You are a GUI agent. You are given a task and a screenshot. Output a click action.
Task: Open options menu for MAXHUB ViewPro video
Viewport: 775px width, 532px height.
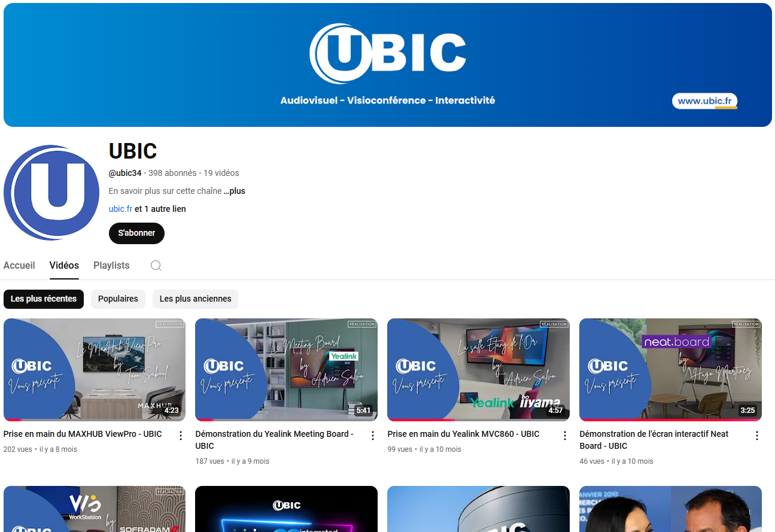181,436
